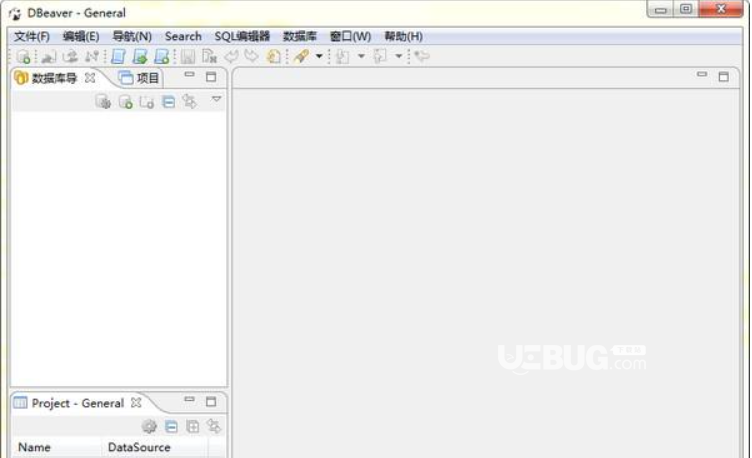752x458 pixels.
Task: Click the Connect toolbar icon
Action: point(48,57)
